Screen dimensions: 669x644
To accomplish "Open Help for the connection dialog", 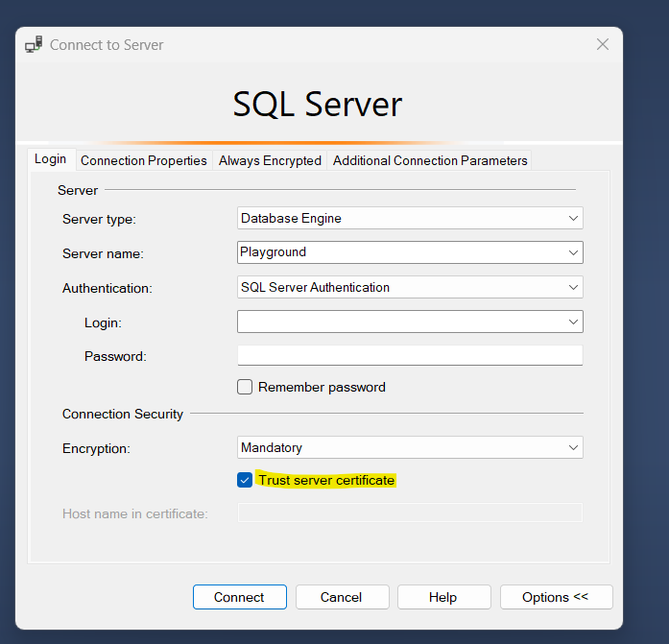I will [443, 597].
